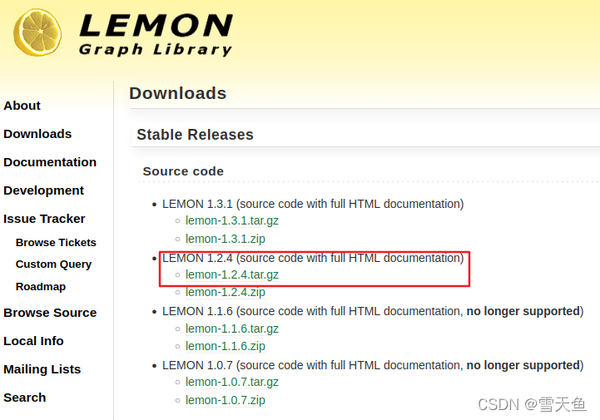
Task: Open Custom Query sub-item
Action: [x=54, y=264]
